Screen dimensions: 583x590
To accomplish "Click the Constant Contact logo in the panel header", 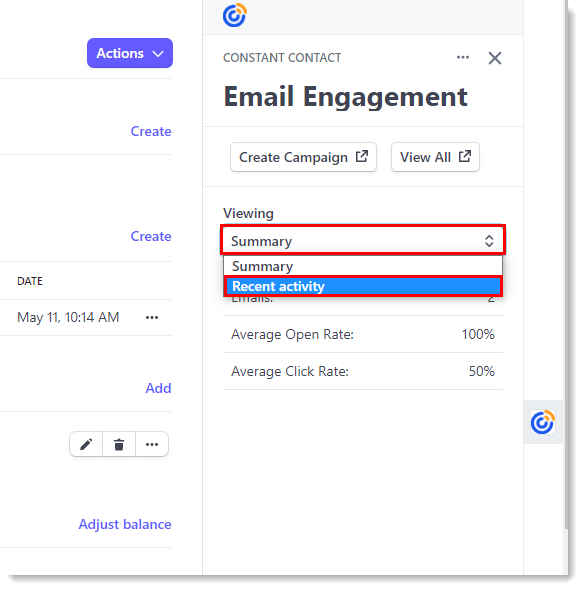I will tap(234, 15).
